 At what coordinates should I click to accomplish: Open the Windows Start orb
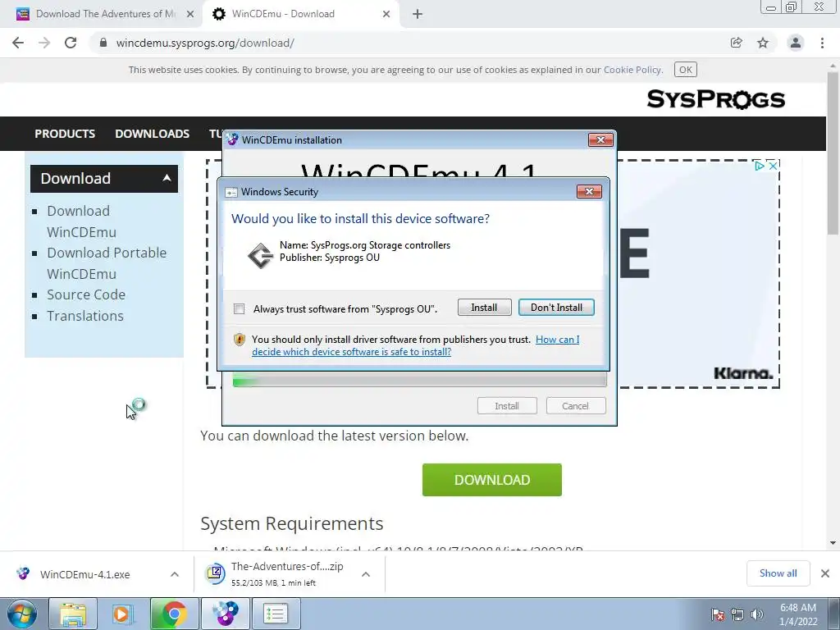click(x=22, y=614)
